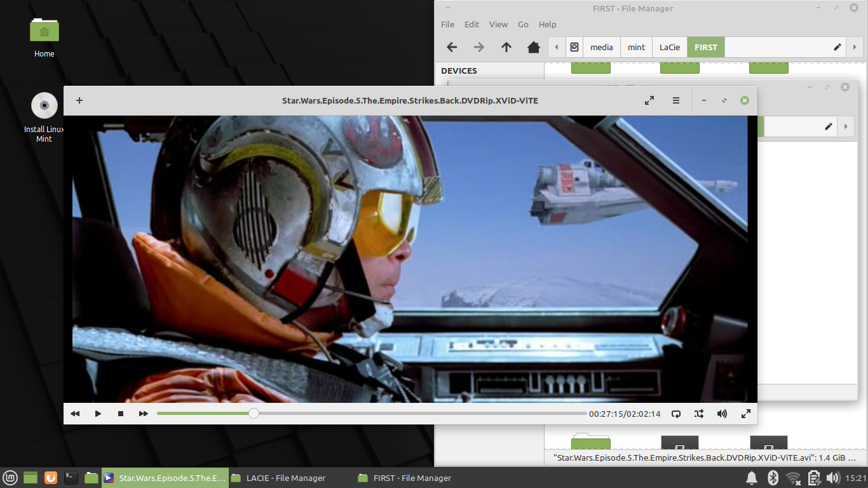
Task: Go to parent folder in File Manager
Action: 506,47
